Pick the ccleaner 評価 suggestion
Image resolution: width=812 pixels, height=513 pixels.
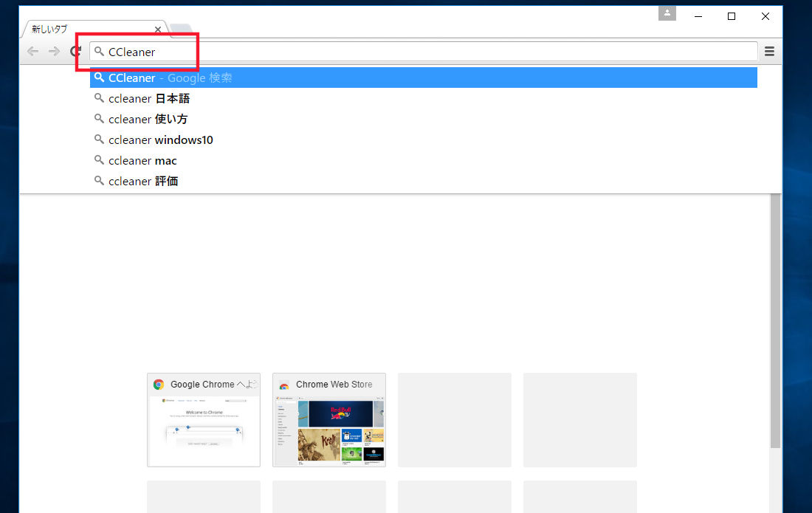click(424, 181)
